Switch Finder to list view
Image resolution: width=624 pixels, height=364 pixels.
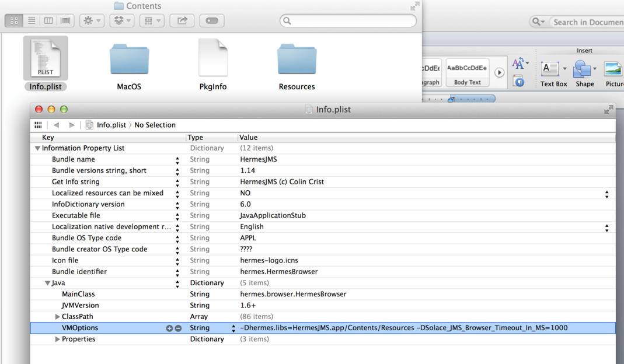32,20
